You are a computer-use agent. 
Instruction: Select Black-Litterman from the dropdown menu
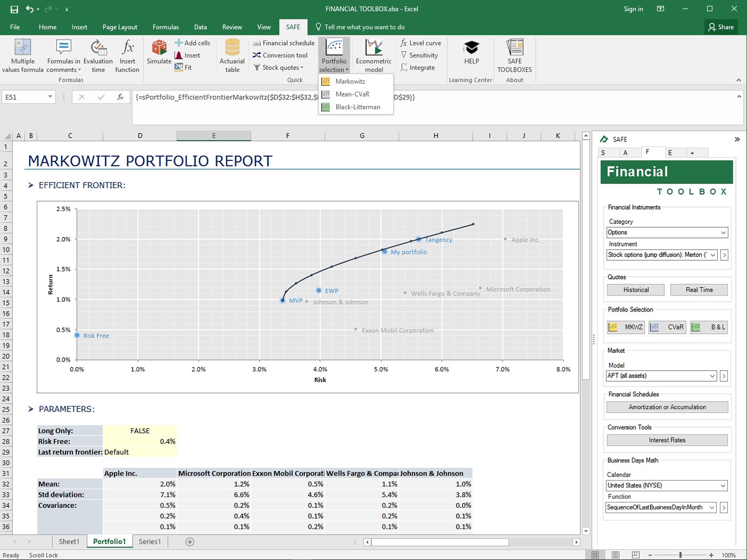pyautogui.click(x=356, y=107)
